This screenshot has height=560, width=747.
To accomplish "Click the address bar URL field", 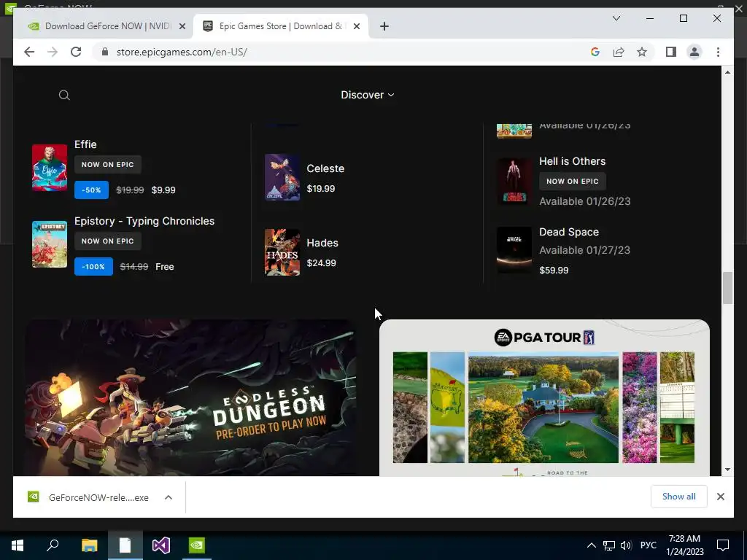I will pos(343,52).
